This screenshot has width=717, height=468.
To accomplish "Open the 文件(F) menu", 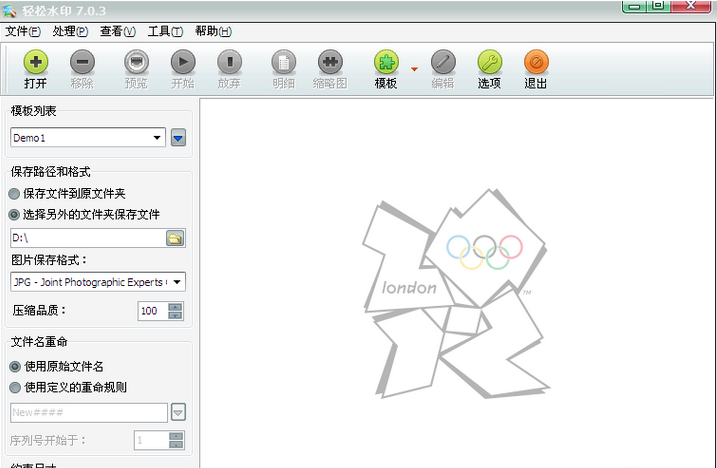I will click(23, 31).
